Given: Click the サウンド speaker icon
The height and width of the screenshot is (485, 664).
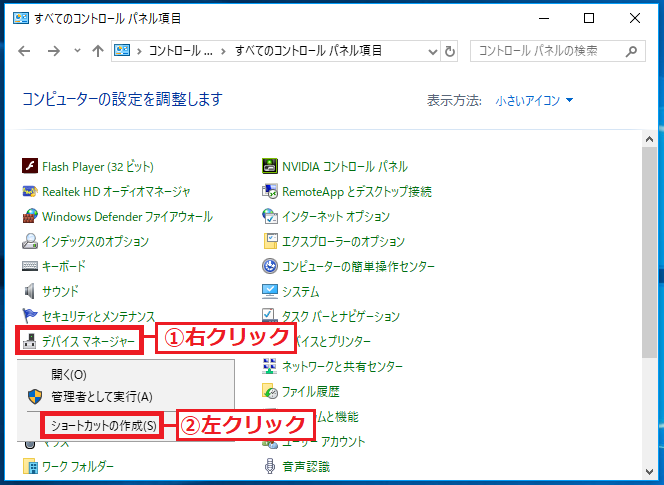Looking at the screenshot, I should click(30, 291).
